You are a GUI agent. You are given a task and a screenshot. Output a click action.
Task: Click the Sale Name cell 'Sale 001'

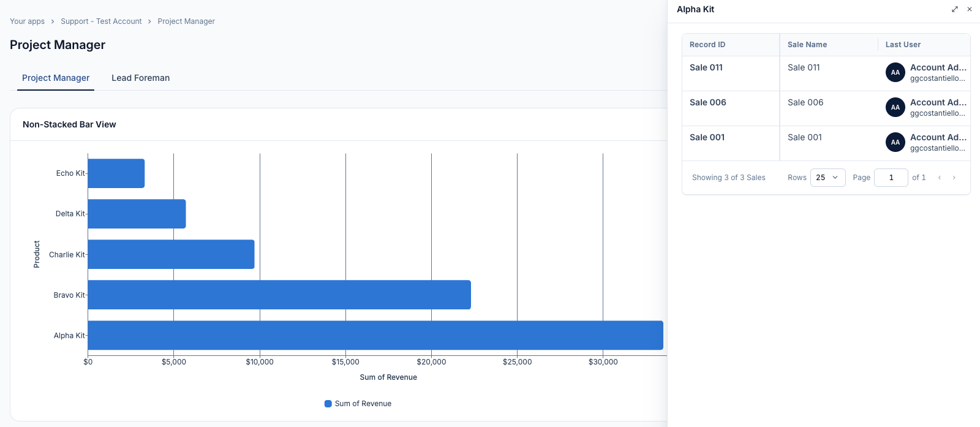pos(805,137)
